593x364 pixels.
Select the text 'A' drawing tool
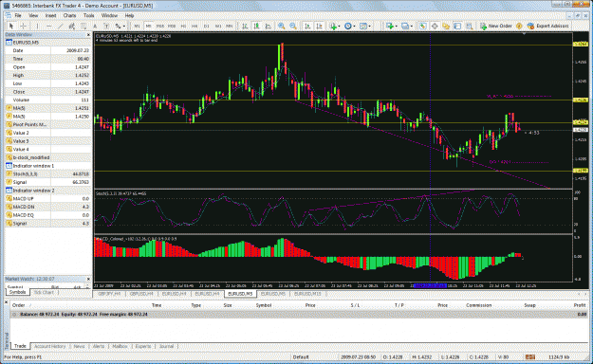coord(95,27)
